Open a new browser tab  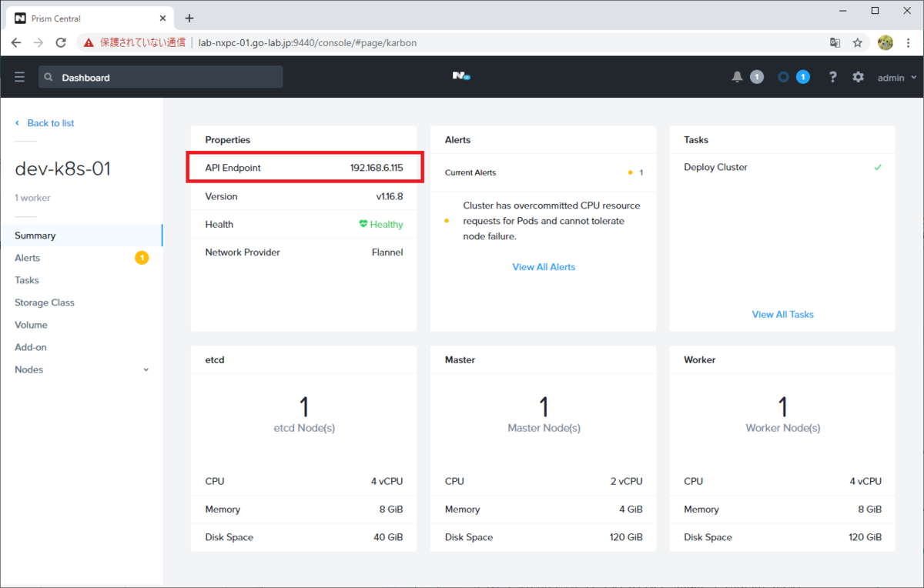point(189,18)
